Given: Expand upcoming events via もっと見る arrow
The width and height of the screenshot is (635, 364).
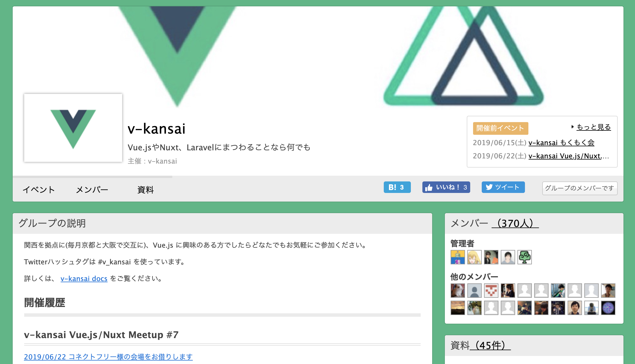Looking at the screenshot, I should tap(591, 127).
